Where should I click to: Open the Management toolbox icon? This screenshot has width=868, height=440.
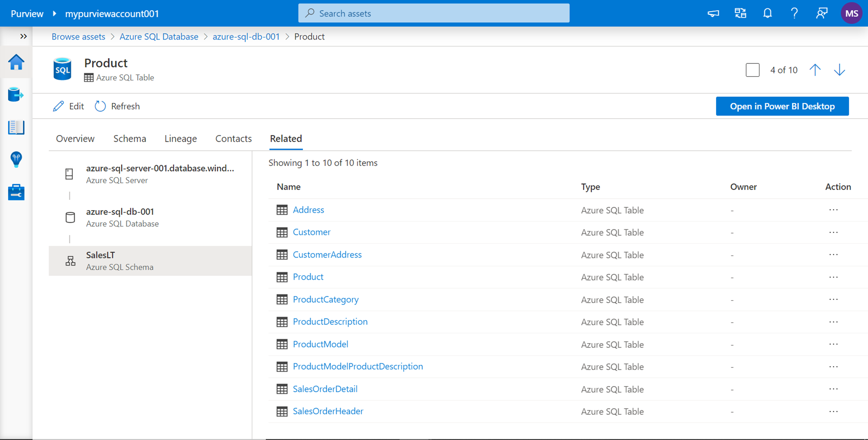(x=16, y=192)
